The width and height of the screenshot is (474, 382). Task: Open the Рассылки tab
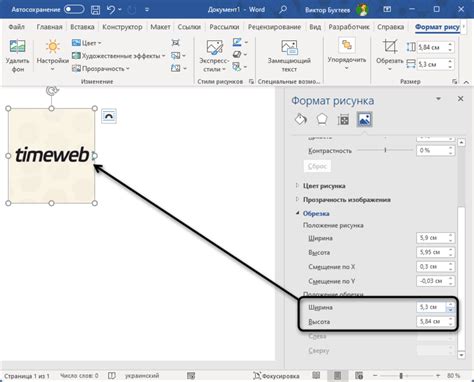224,27
